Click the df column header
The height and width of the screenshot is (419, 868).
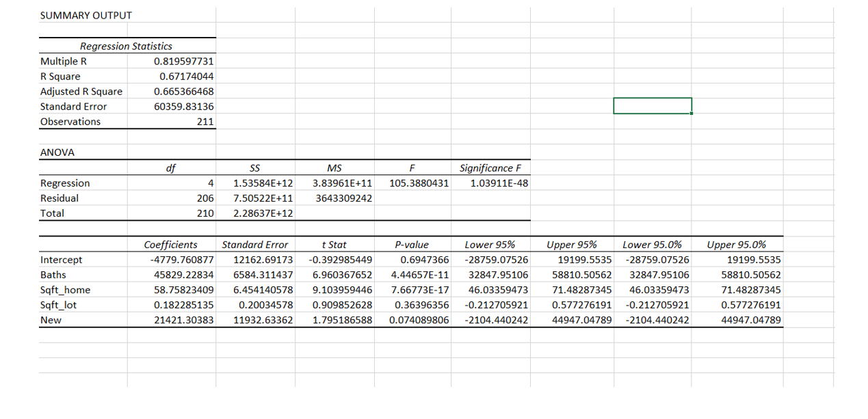[172, 167]
